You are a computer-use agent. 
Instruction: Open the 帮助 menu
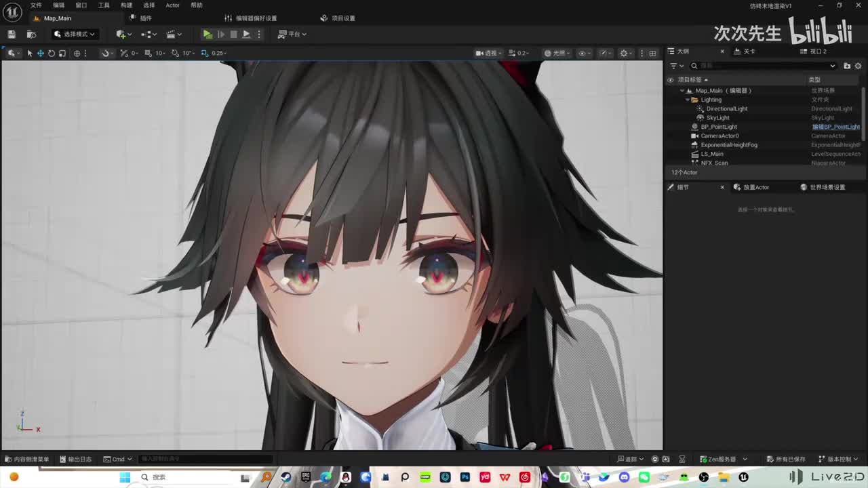pyautogui.click(x=197, y=5)
